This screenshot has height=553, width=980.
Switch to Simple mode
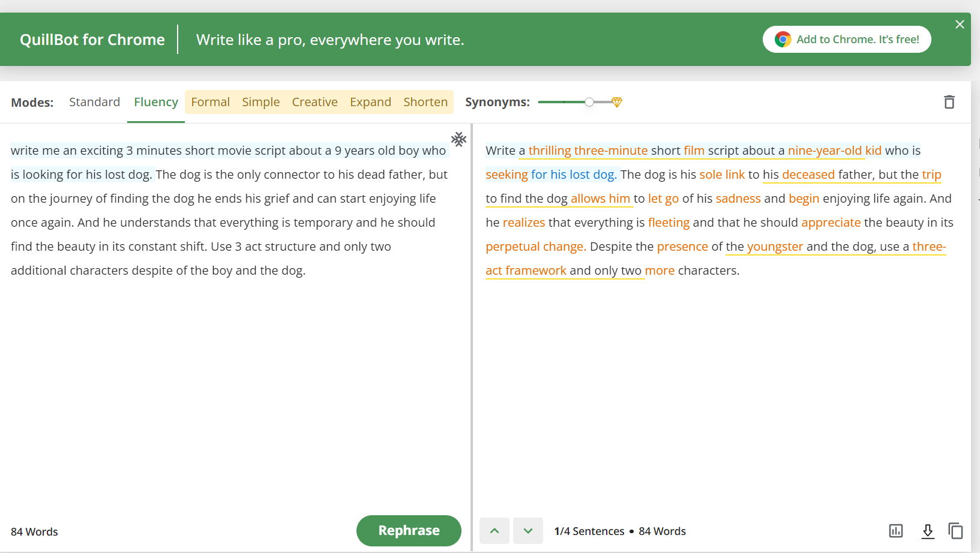261,103
